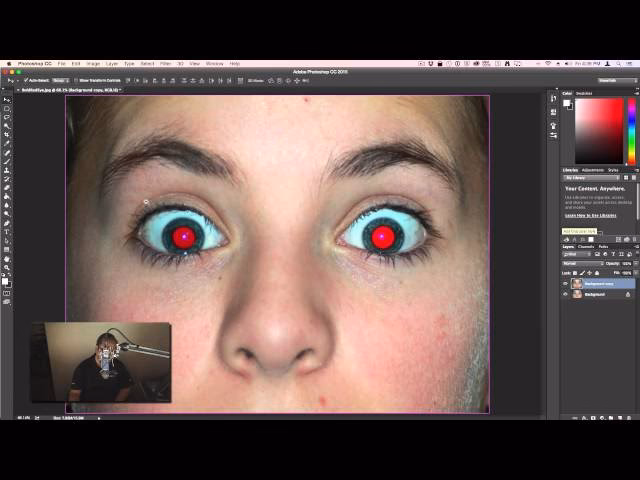The image size is (640, 480).
Task: Select the Dodge tool
Action: (x=7, y=214)
